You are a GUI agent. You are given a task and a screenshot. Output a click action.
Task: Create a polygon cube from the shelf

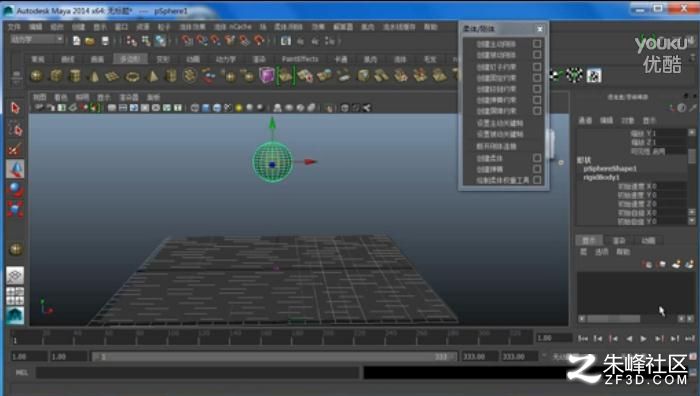click(56, 76)
